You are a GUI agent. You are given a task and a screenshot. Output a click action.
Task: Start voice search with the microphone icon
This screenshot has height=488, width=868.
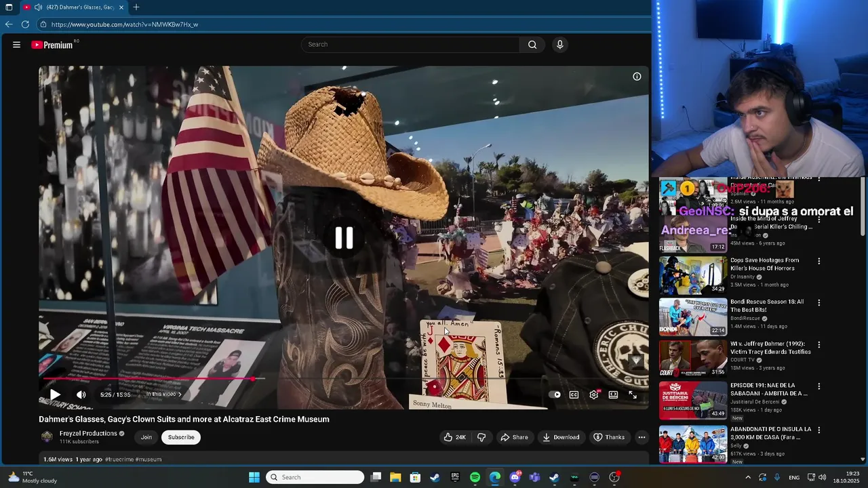pyautogui.click(x=559, y=45)
